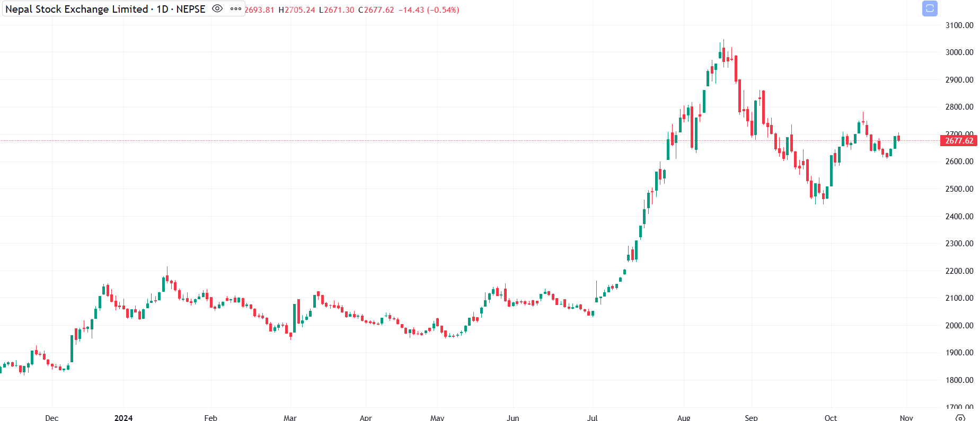This screenshot has height=421, width=980.
Task: Click the Sep label on time axis
Action: (752, 418)
